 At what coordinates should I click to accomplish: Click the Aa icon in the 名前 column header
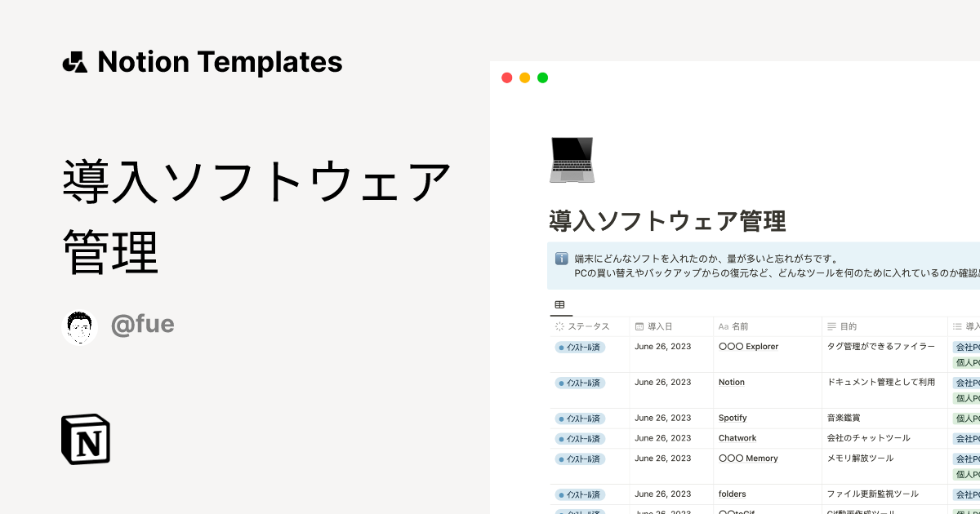(724, 326)
